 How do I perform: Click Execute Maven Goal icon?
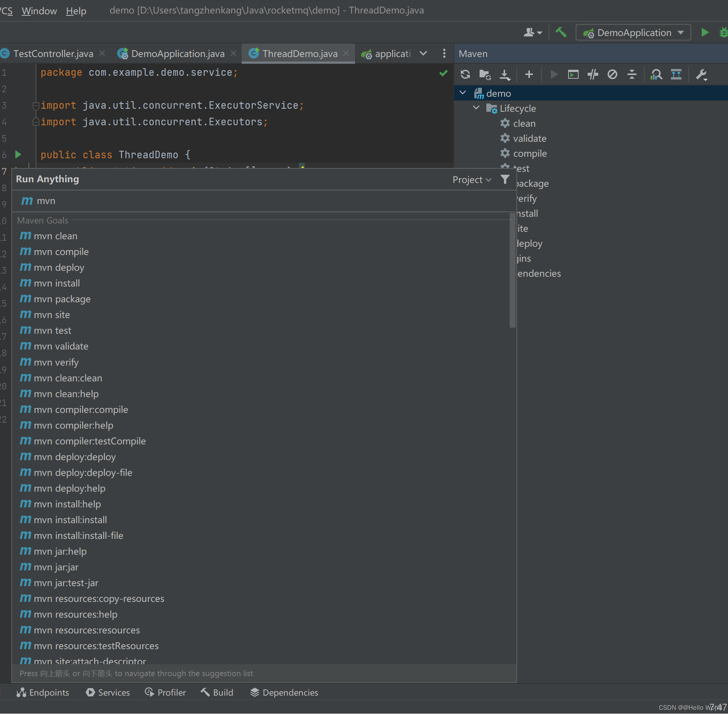(x=573, y=74)
